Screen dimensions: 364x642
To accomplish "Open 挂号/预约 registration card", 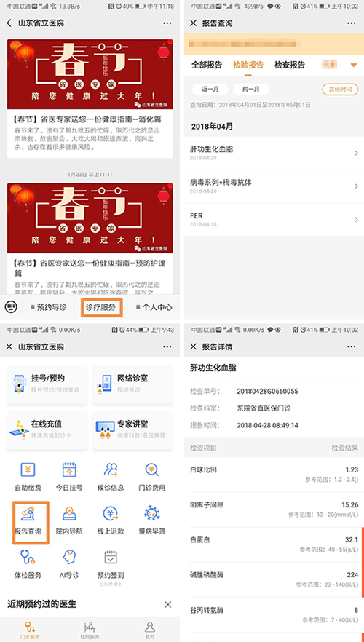I will click(x=47, y=384).
